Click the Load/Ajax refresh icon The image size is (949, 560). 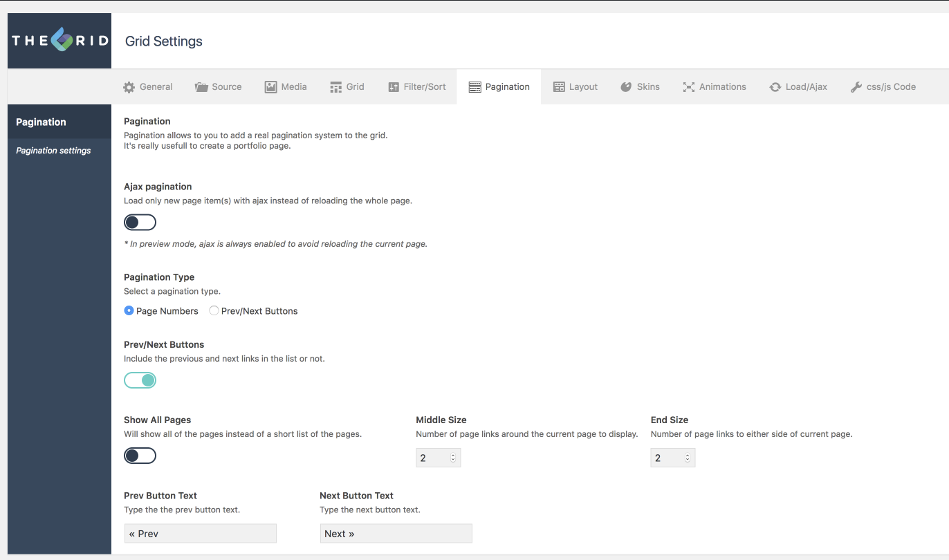pos(775,87)
